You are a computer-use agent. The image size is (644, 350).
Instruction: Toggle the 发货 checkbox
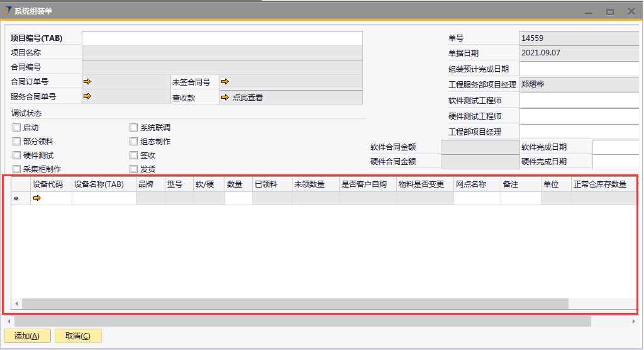click(x=133, y=169)
